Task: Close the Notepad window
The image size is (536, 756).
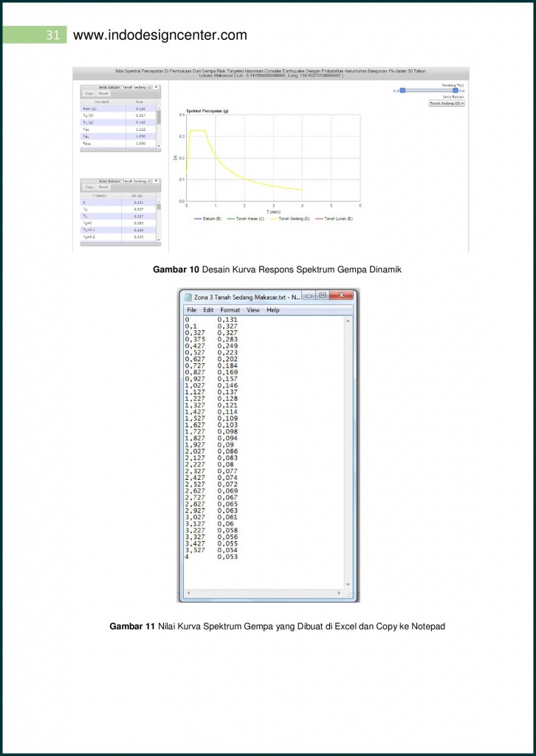Action: coord(342,295)
